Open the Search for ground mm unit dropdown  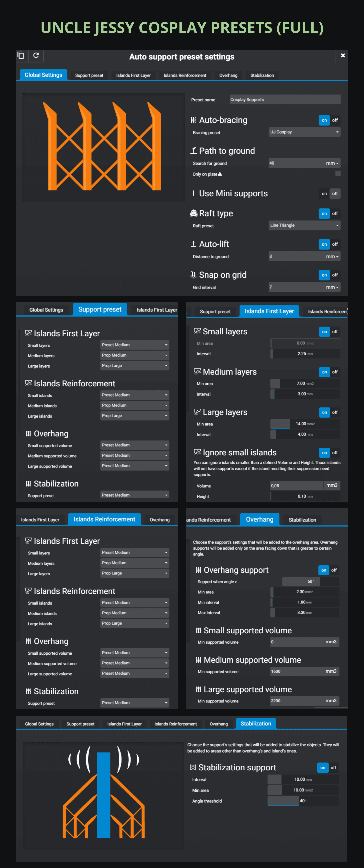click(x=332, y=163)
